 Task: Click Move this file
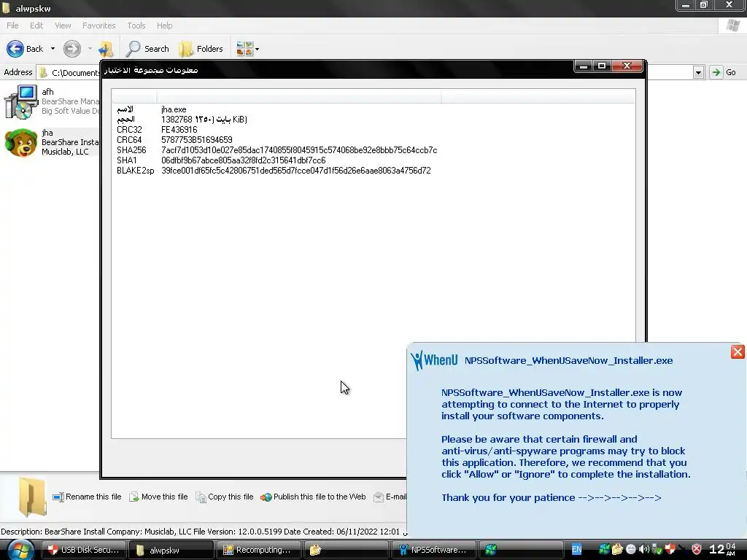click(158, 497)
